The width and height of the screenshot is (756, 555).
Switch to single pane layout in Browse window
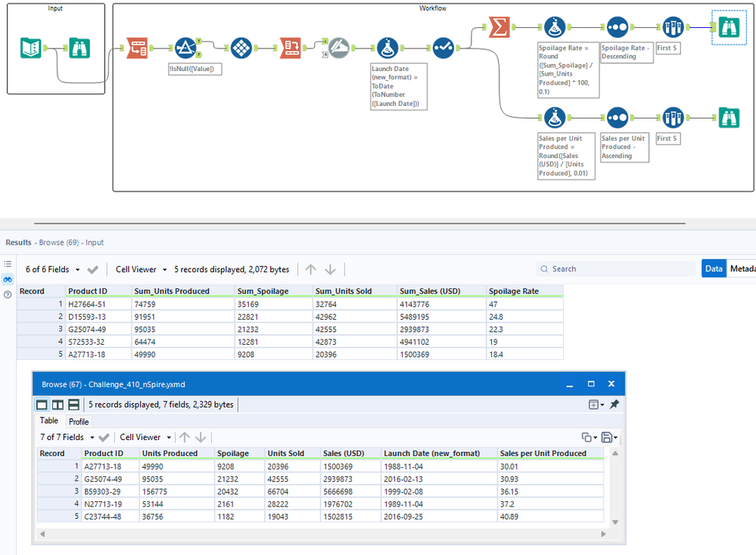click(42, 405)
